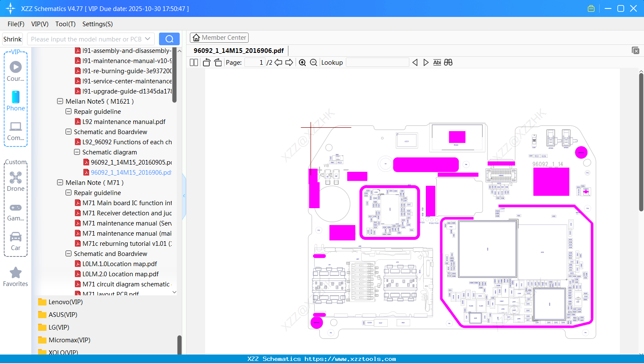Open the model number dropdown arrow

148,39
